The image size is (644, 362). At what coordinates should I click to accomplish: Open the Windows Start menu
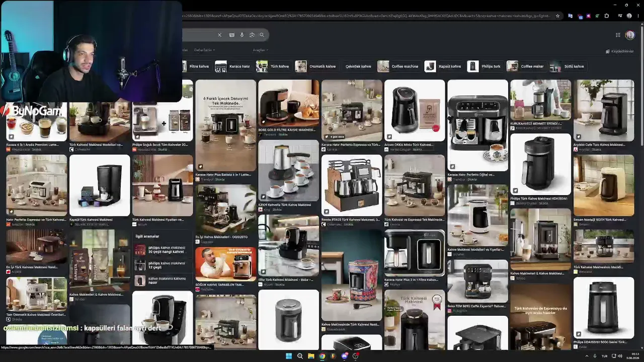click(x=289, y=356)
